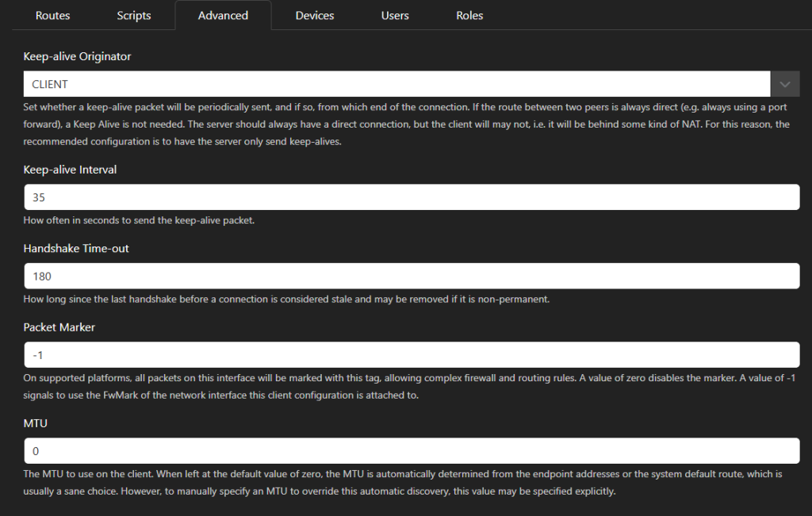Click the text "How often in seconds to send the keep-alive packet."
Image resolution: width=812 pixels, height=516 pixels.
[139, 220]
